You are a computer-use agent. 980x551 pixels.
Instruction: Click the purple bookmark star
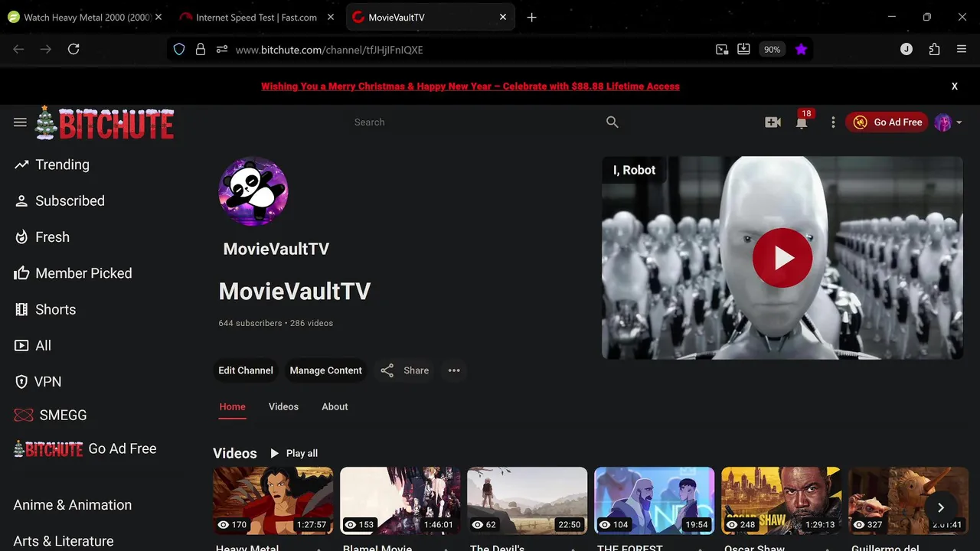pyautogui.click(x=801, y=49)
